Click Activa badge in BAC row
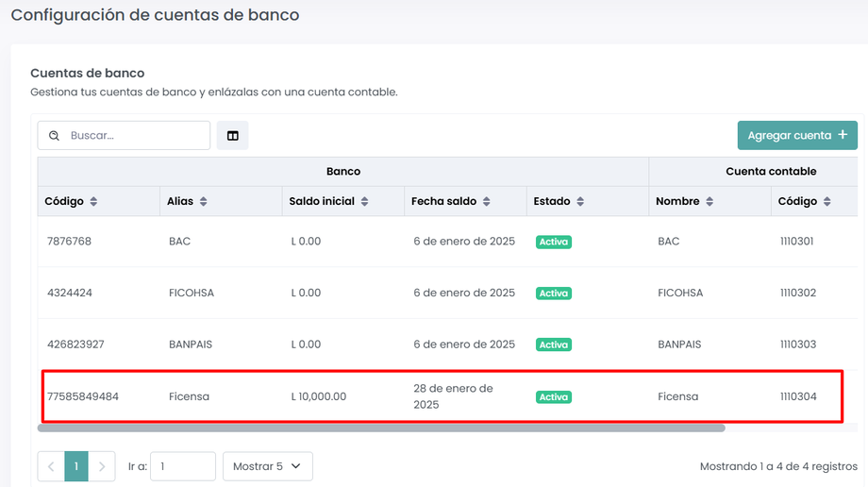Screen dimensions: 868x487 pos(554,242)
